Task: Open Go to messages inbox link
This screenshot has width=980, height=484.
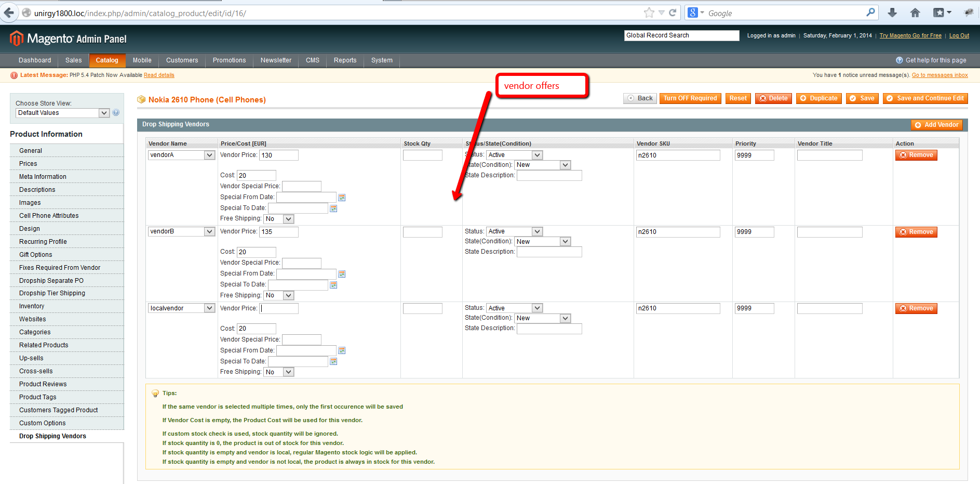Action: tap(940, 75)
